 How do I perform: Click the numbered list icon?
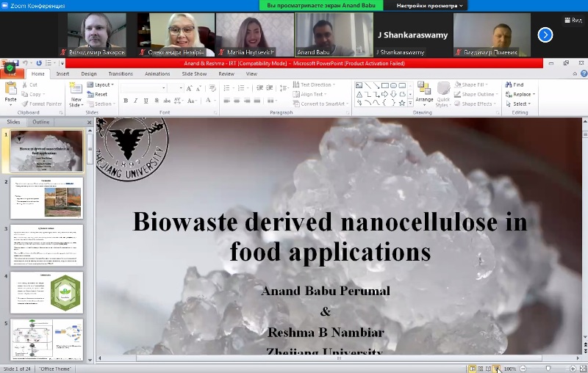pos(241,88)
